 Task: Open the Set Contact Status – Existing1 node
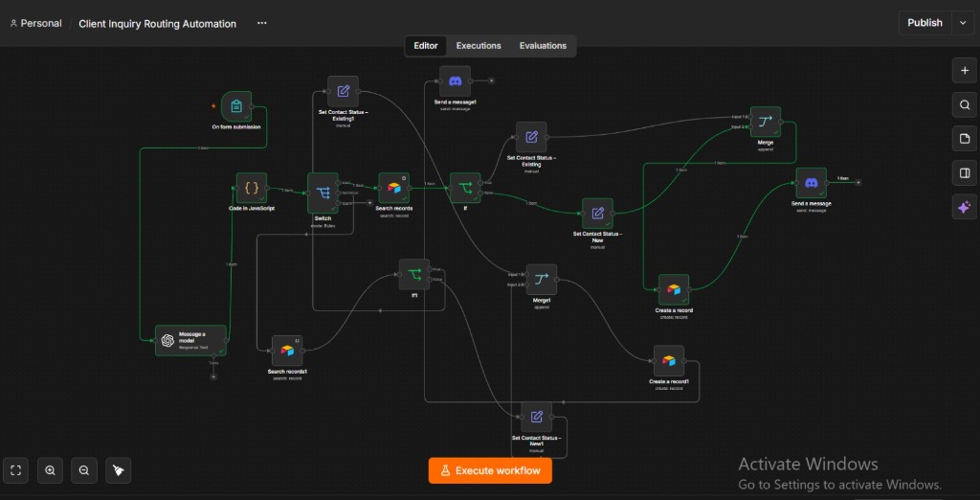344,91
